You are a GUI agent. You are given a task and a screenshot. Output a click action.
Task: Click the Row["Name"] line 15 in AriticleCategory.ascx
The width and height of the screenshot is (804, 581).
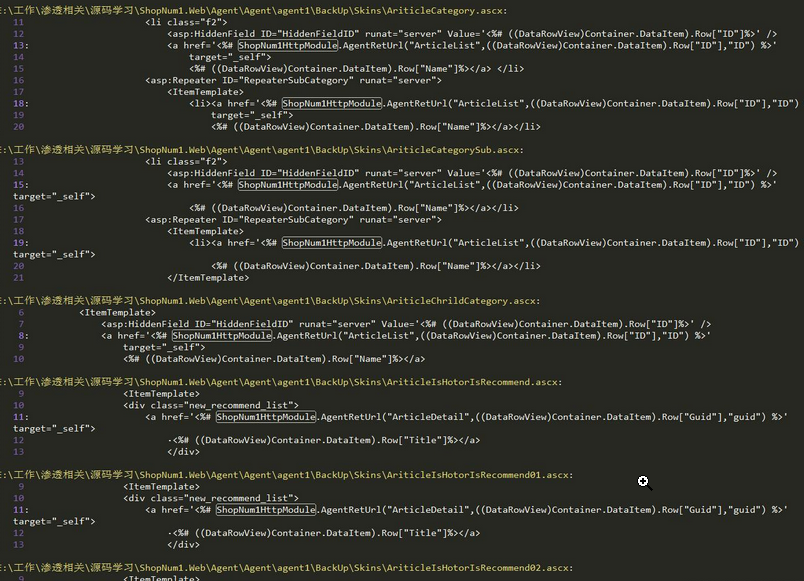[x=356, y=69]
